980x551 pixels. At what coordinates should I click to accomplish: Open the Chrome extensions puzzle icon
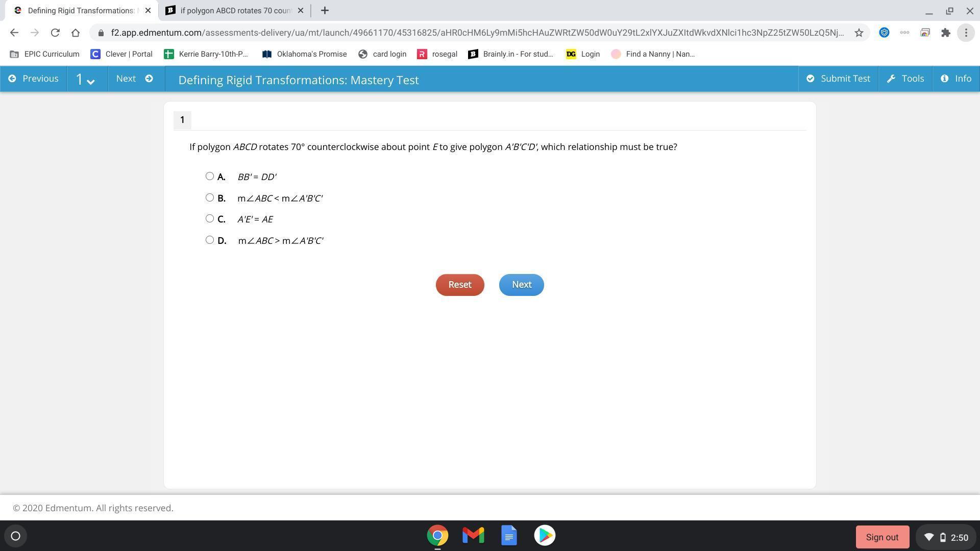[946, 33]
